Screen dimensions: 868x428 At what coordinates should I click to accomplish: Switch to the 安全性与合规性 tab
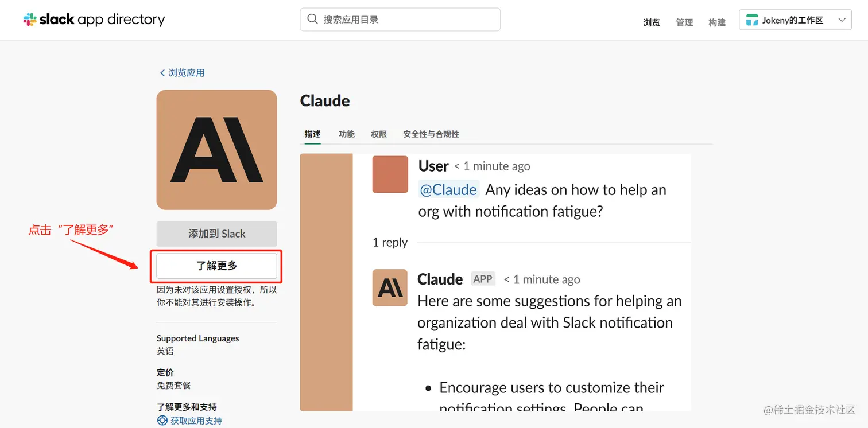[431, 134]
